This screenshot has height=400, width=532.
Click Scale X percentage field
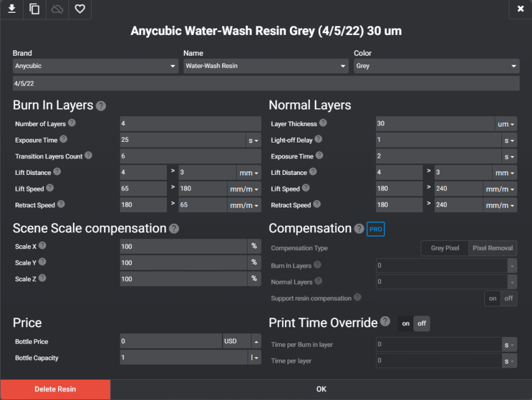pos(183,246)
